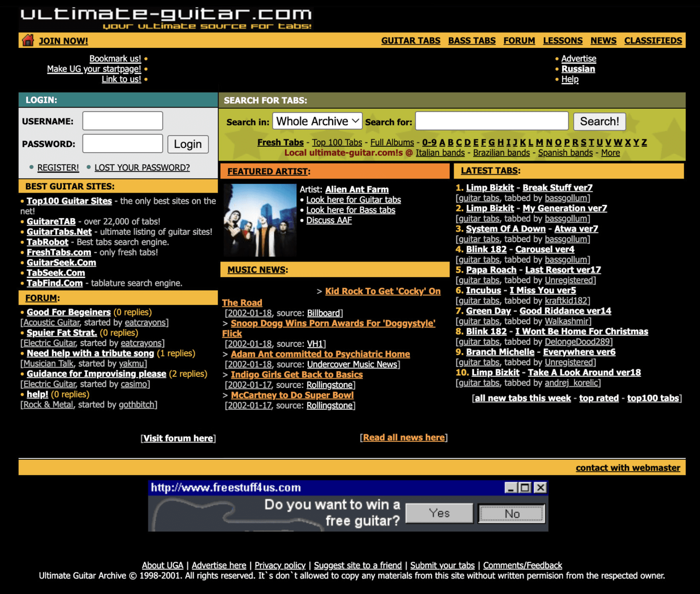Viewport: 700px width, 594px height.
Task: Open the LATEST TABS heading link
Action: (489, 171)
